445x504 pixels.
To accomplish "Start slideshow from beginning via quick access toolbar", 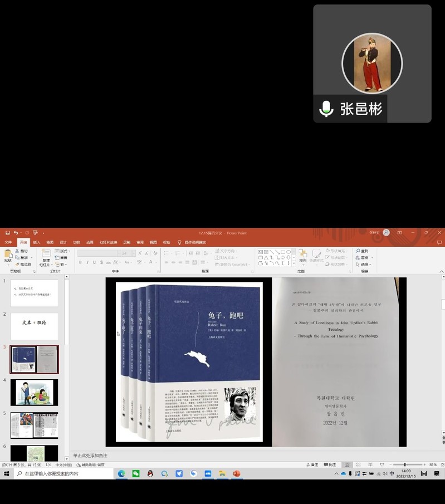I will coord(35,233).
